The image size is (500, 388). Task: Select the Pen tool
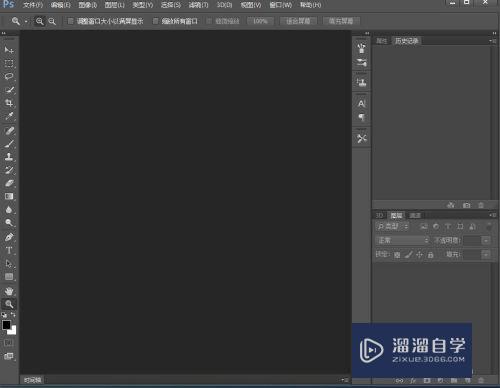9,237
